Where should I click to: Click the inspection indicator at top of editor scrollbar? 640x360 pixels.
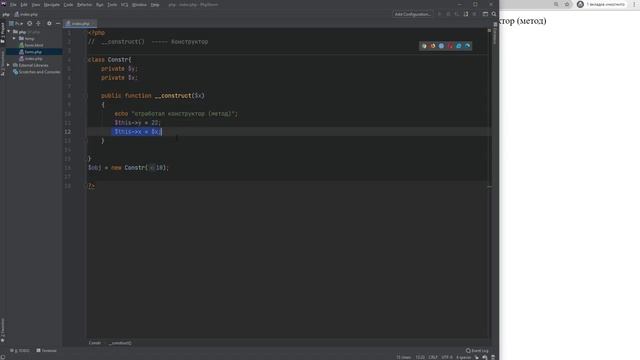point(489,30)
